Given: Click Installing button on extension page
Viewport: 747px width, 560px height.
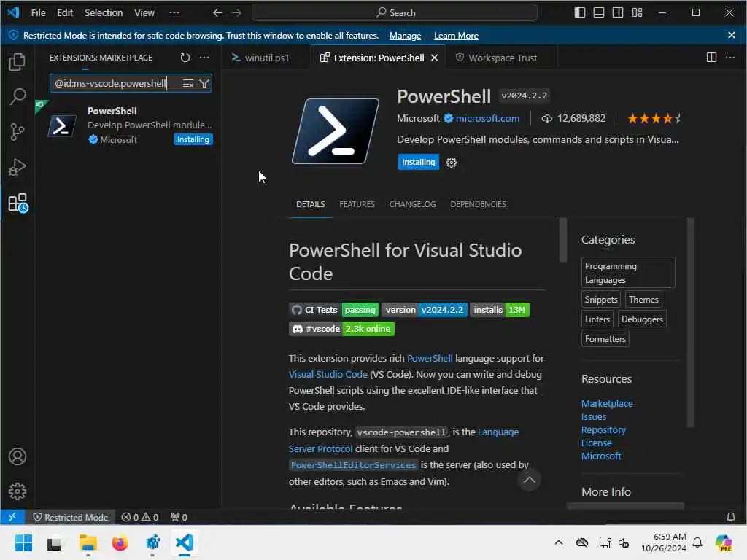Looking at the screenshot, I should [418, 162].
